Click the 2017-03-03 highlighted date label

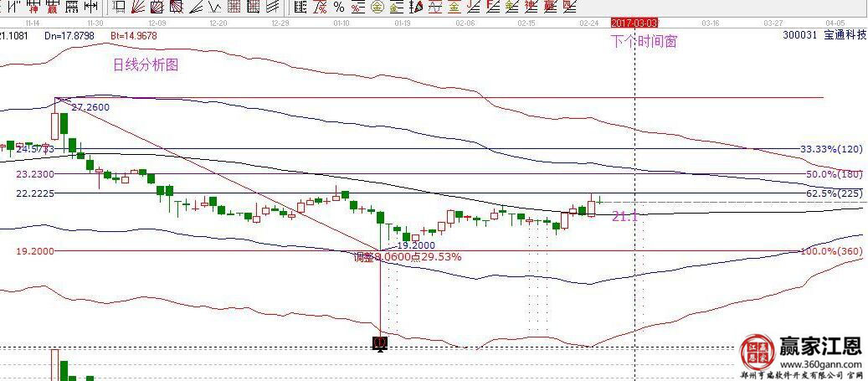coord(634,23)
